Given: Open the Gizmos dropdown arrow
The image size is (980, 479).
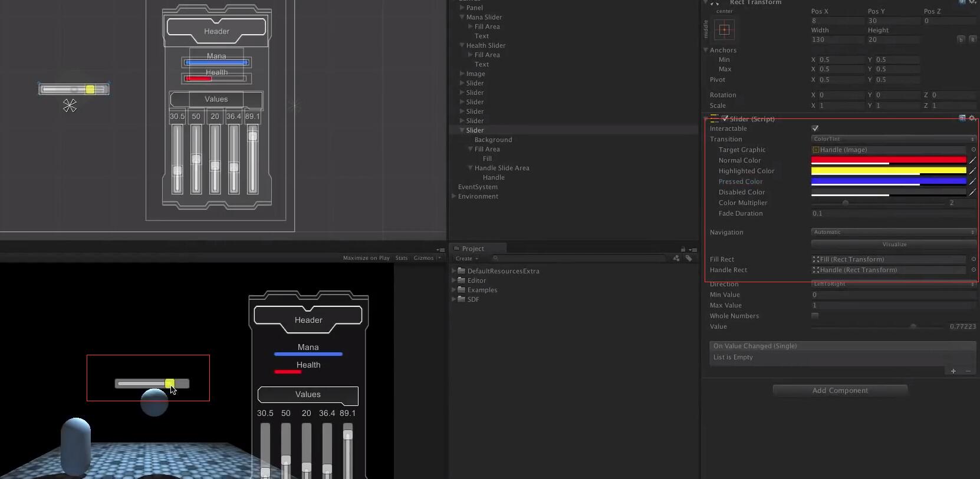Looking at the screenshot, I should [x=439, y=258].
